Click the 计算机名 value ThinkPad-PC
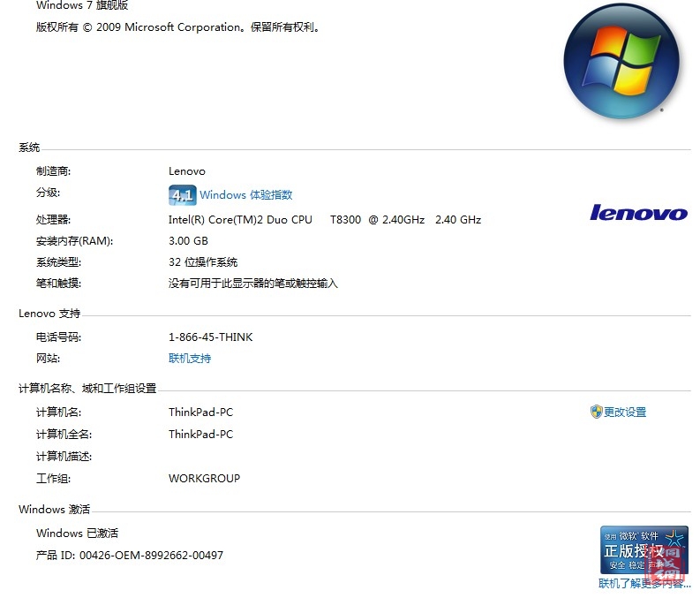Image resolution: width=700 pixels, height=598 pixels. (201, 413)
